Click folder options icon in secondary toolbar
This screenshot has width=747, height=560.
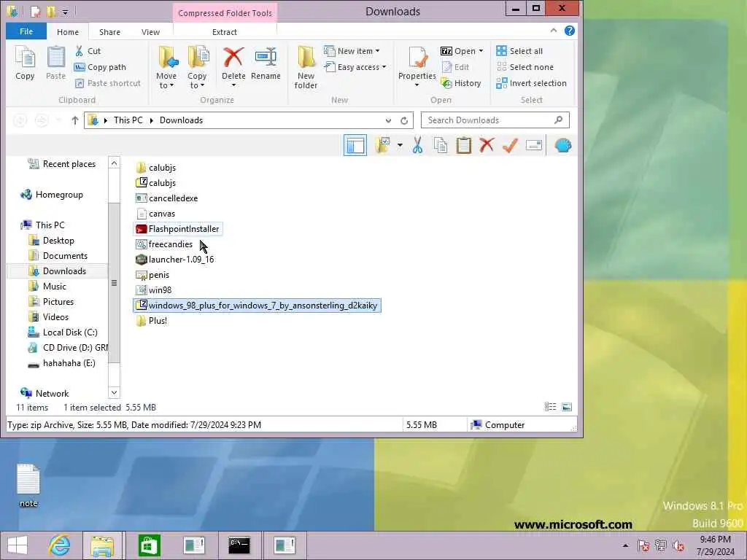(382, 145)
